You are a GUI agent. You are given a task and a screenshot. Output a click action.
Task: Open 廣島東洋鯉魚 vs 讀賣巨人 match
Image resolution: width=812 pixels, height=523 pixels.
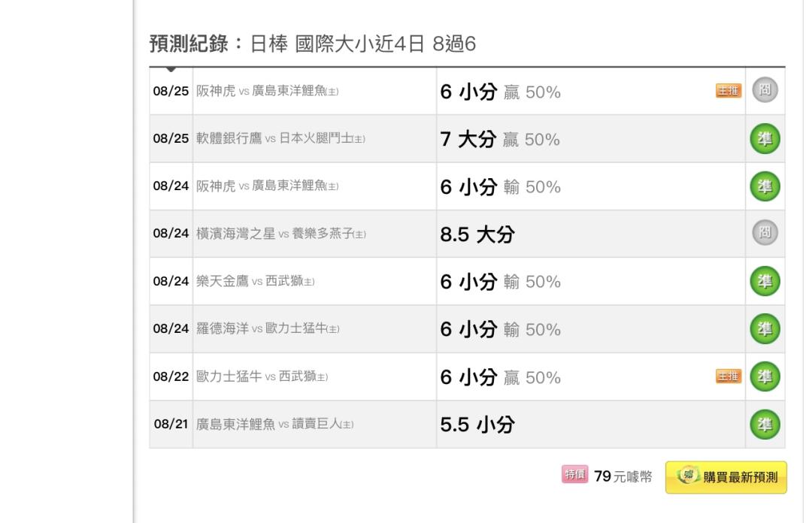(x=275, y=424)
